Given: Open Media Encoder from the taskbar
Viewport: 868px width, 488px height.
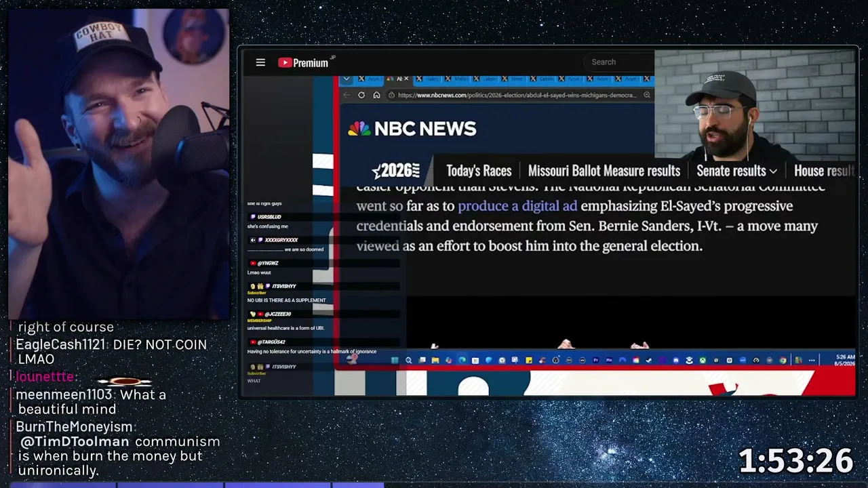Looking at the screenshot, I should (x=609, y=361).
